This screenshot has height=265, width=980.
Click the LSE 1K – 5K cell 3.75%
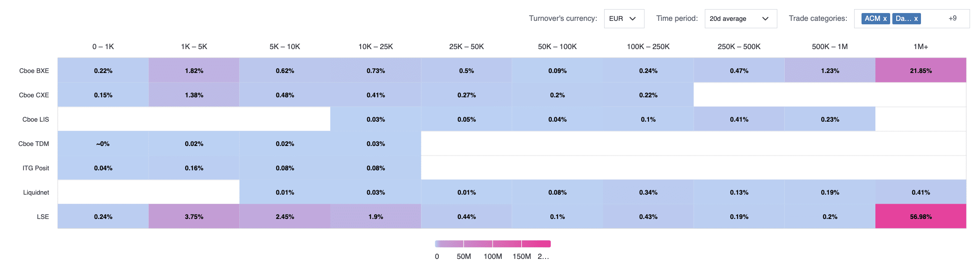click(x=194, y=216)
